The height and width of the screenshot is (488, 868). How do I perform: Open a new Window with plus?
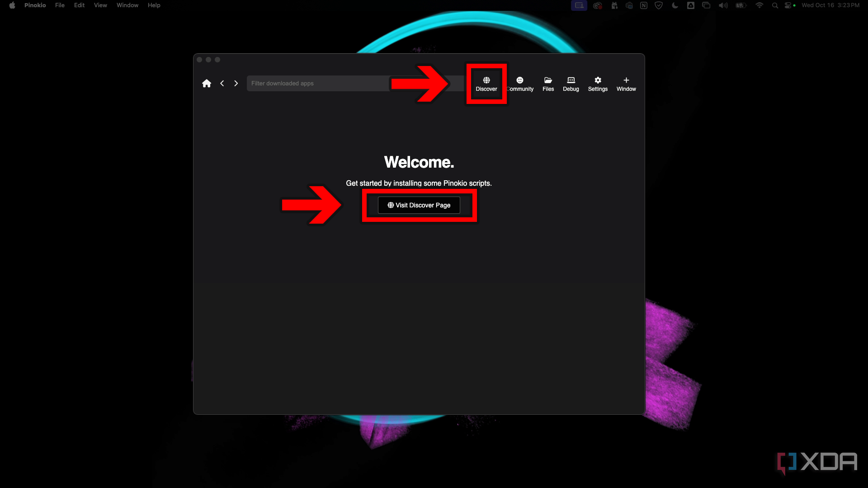[x=626, y=84]
